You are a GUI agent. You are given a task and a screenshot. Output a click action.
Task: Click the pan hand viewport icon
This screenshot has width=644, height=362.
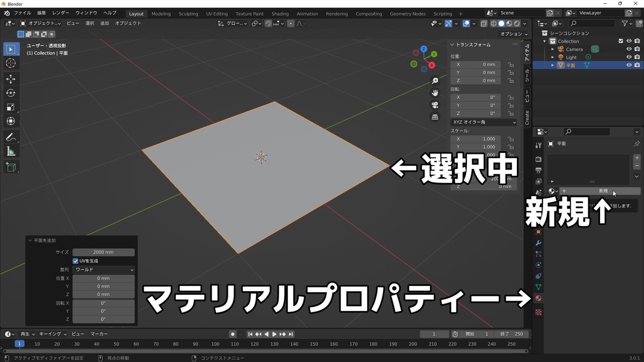pos(435,93)
